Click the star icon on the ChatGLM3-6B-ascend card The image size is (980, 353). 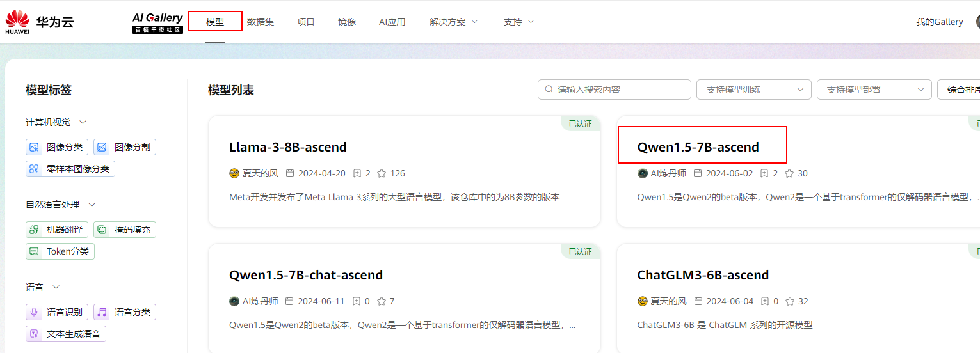[x=789, y=301]
